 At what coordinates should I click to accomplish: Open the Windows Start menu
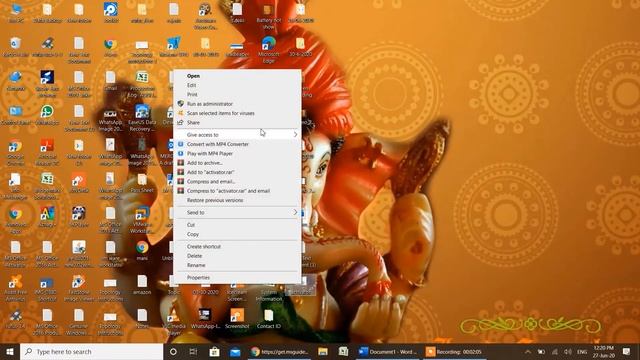click(x=10, y=351)
